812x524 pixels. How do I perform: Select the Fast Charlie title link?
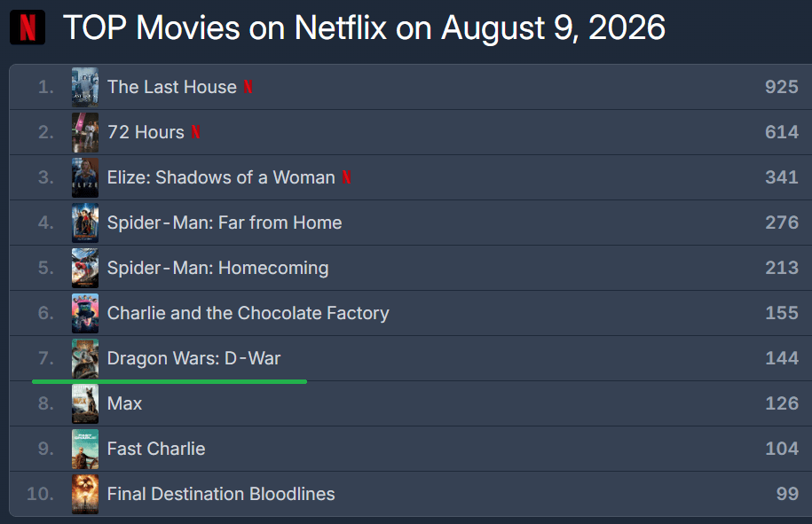point(156,449)
